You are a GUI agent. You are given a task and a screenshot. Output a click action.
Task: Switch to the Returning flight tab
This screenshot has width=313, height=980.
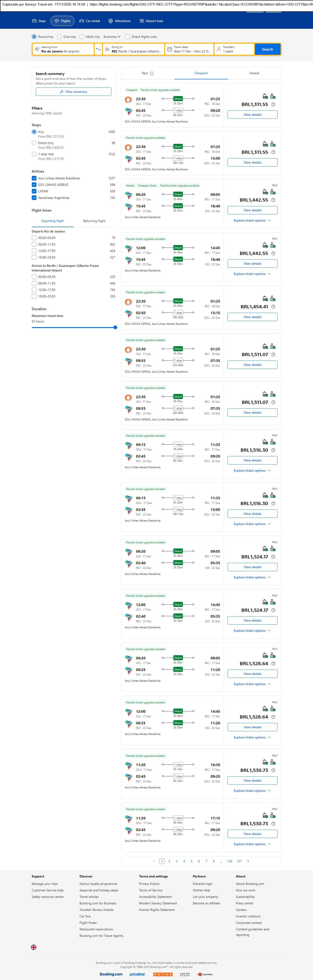pos(94,221)
